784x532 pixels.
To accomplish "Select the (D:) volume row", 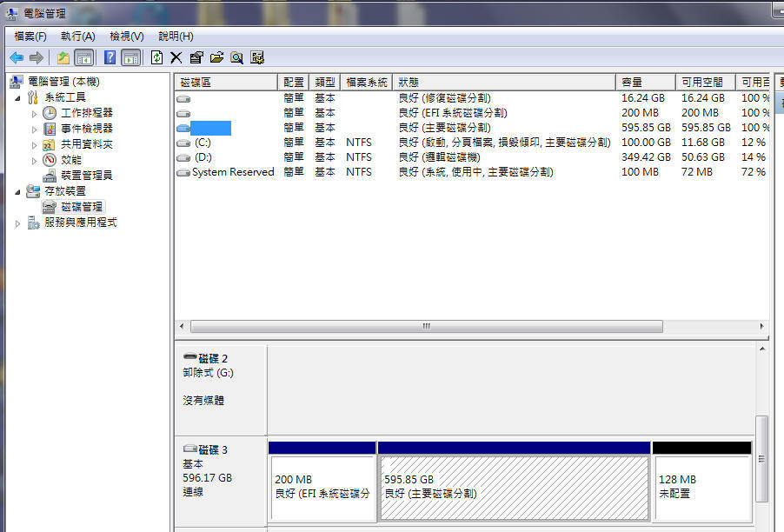I will point(472,157).
